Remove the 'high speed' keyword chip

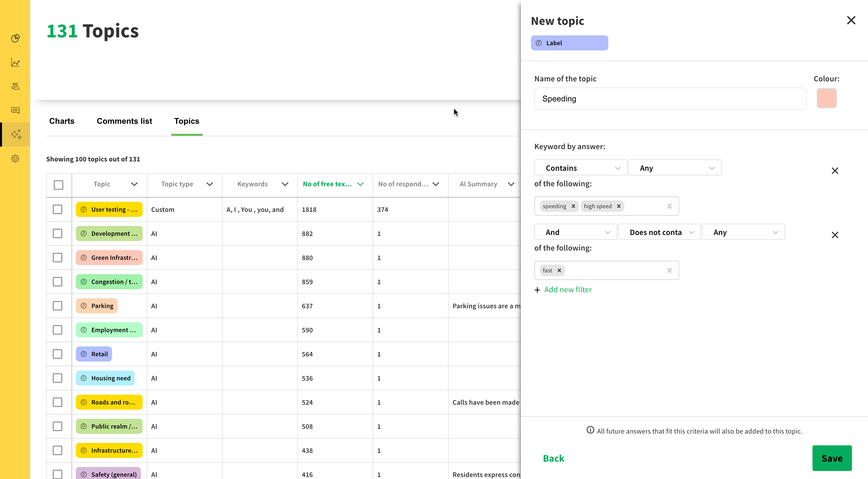pos(619,206)
